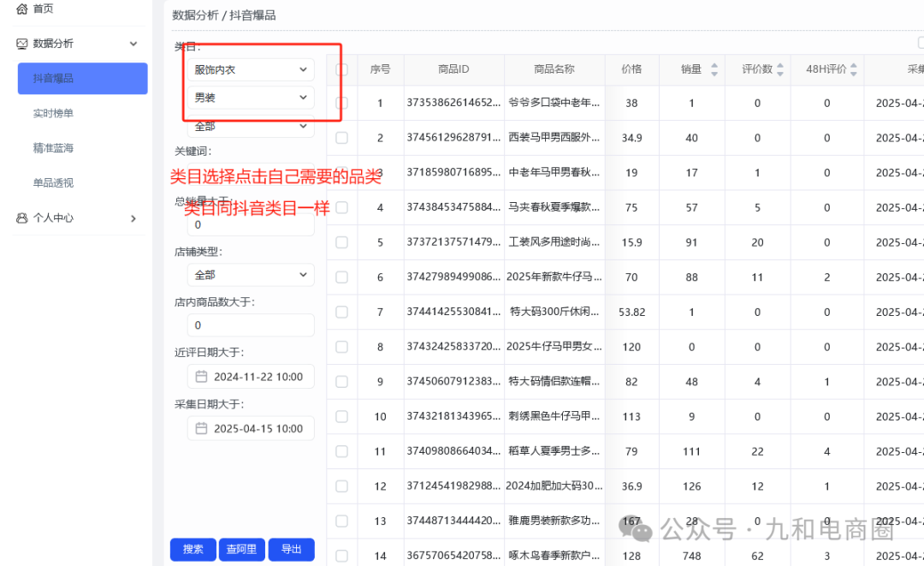Click the 店内商品数大于 input field
Viewport: 924px width, 566px height.
[251, 325]
